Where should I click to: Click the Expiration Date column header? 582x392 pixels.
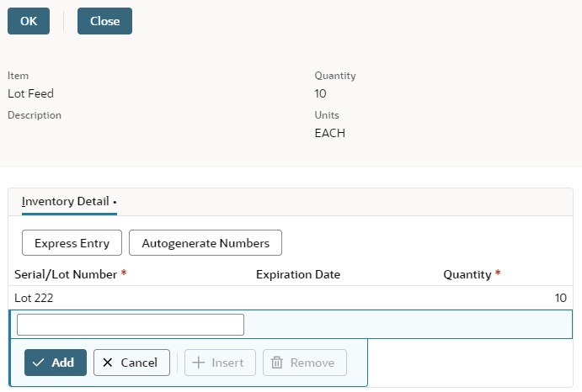pos(297,274)
